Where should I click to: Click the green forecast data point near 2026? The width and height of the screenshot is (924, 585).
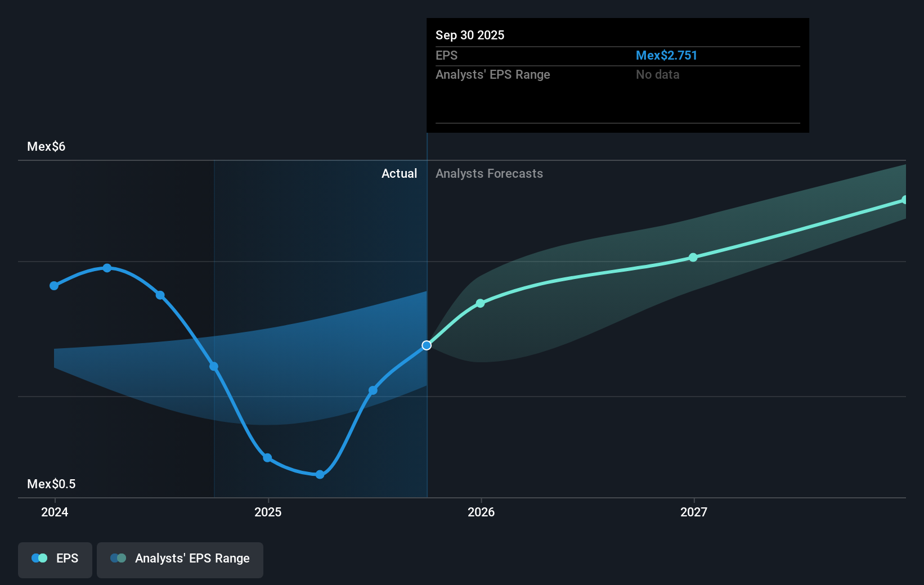pos(480,303)
